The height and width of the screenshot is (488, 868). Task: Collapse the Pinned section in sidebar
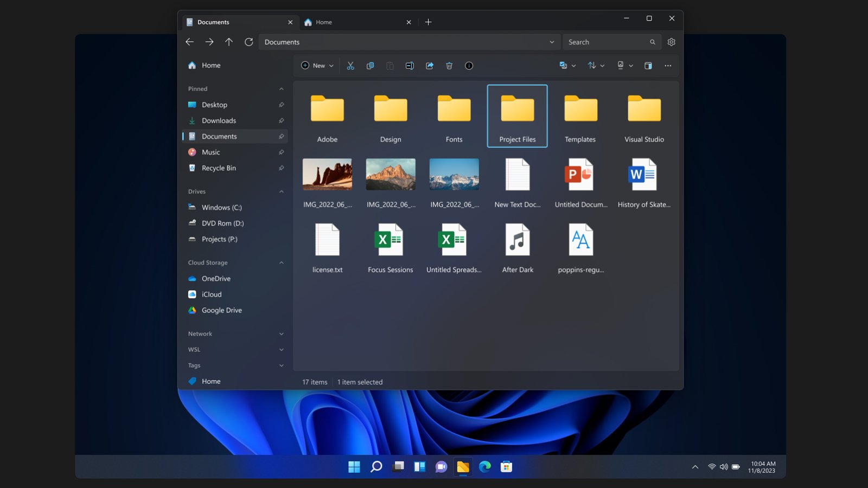point(281,88)
